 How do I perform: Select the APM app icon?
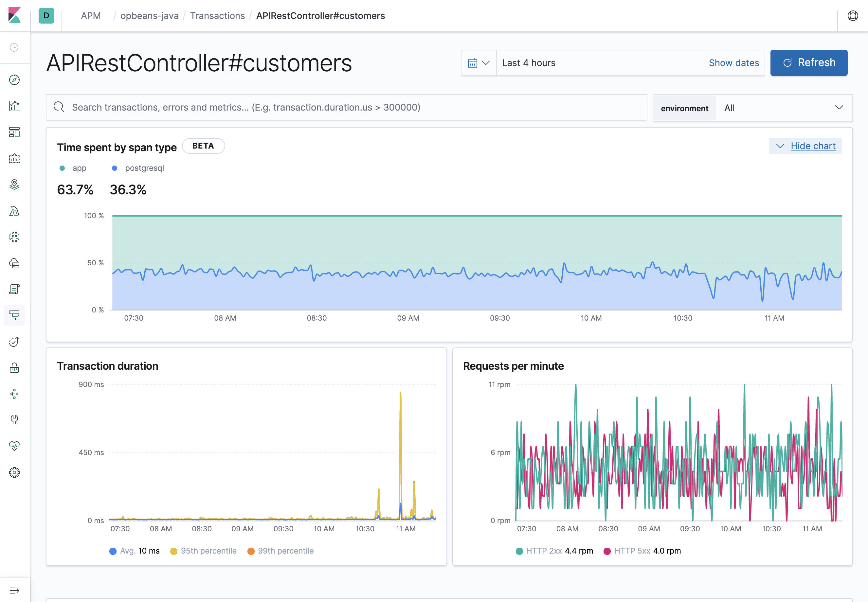point(14,315)
